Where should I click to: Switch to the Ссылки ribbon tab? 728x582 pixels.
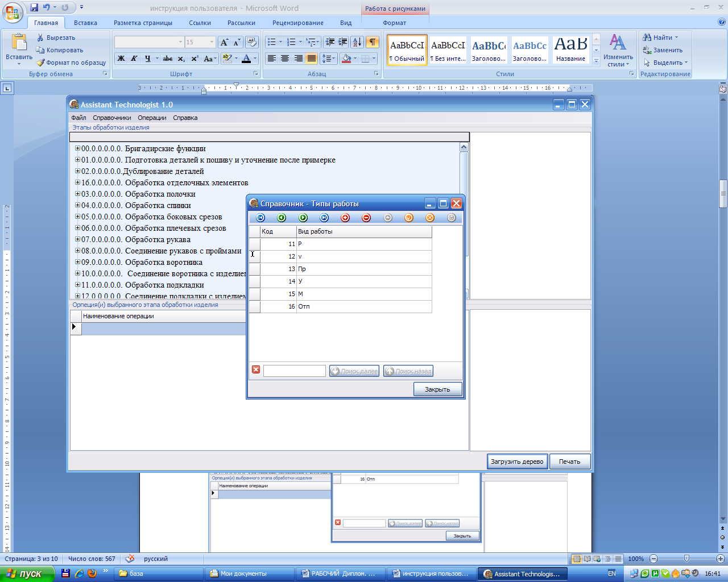pyautogui.click(x=200, y=23)
